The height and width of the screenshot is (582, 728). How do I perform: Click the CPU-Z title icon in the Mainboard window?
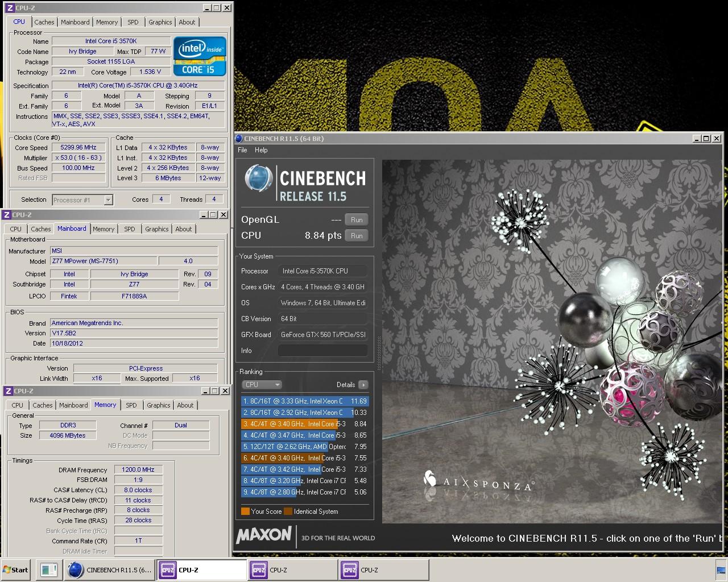click(6, 215)
